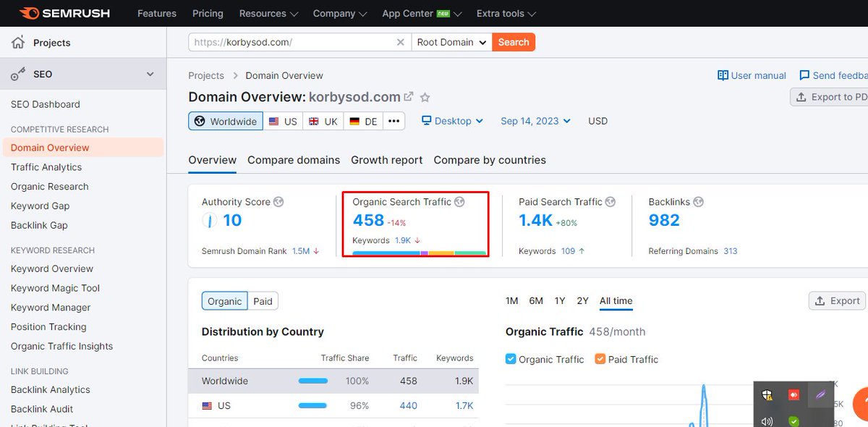
Task: Click the purple feather tray icon
Action: coord(820,394)
